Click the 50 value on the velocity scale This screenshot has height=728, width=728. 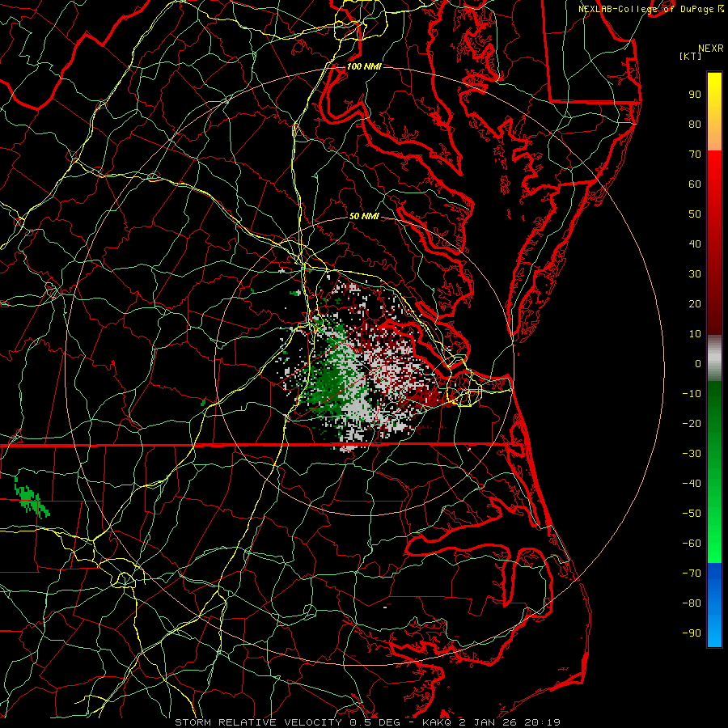(x=695, y=214)
